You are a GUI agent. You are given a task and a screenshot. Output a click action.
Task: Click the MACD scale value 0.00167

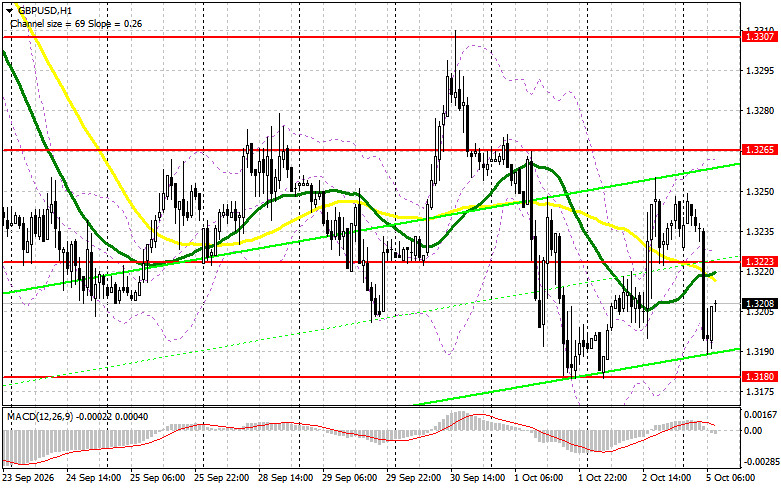[x=760, y=414]
